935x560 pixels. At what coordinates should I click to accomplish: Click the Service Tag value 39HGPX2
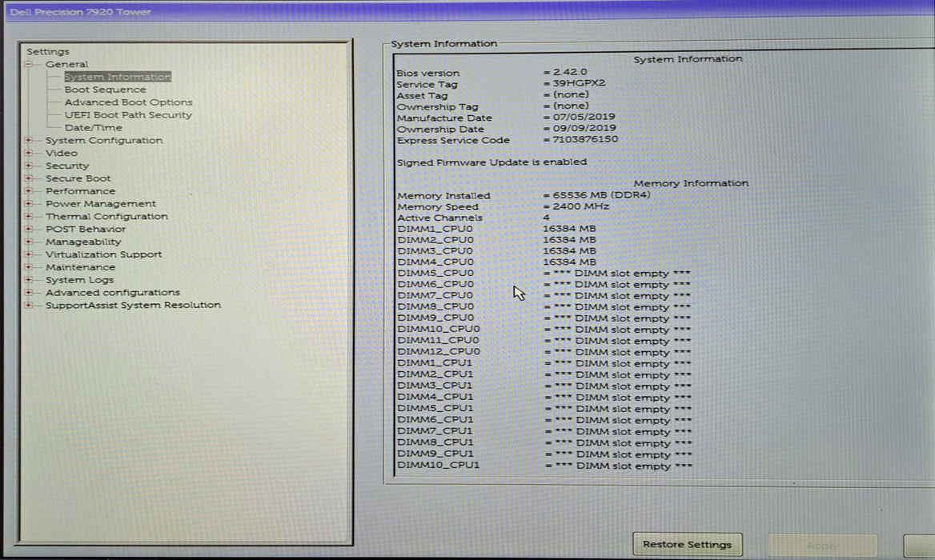pyautogui.click(x=579, y=83)
